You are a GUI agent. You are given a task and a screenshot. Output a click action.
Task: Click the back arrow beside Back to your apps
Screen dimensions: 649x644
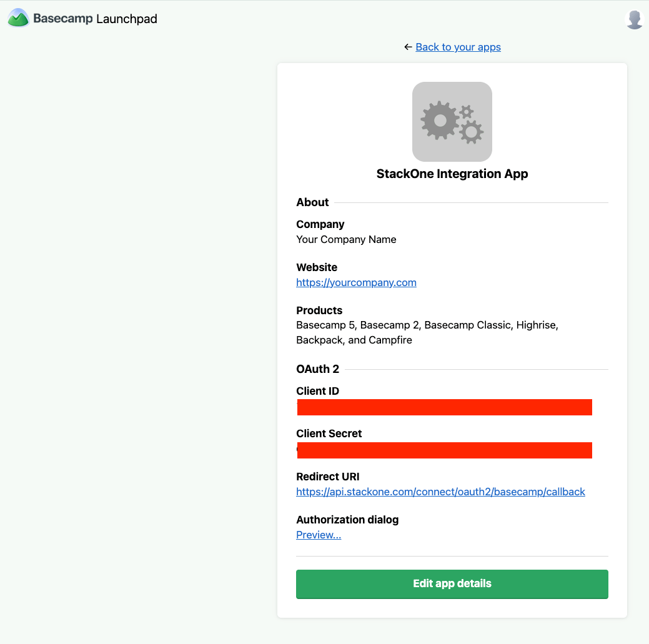(x=408, y=47)
